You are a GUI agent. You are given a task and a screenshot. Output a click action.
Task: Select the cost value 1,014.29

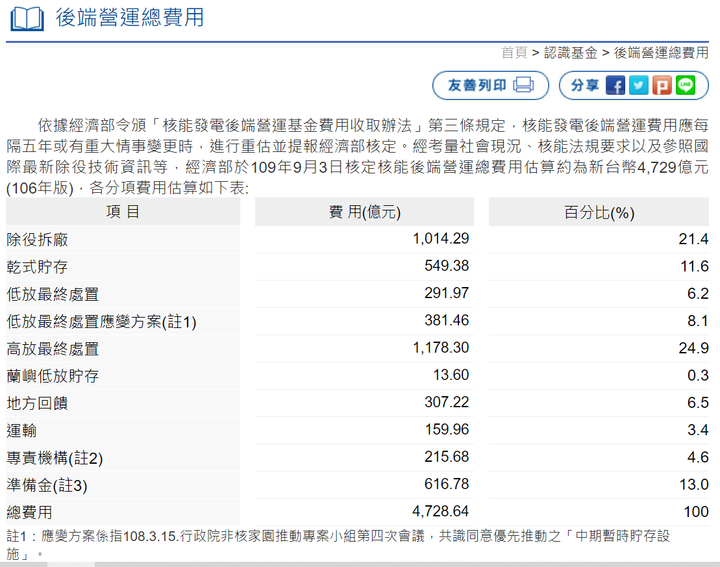441,238
